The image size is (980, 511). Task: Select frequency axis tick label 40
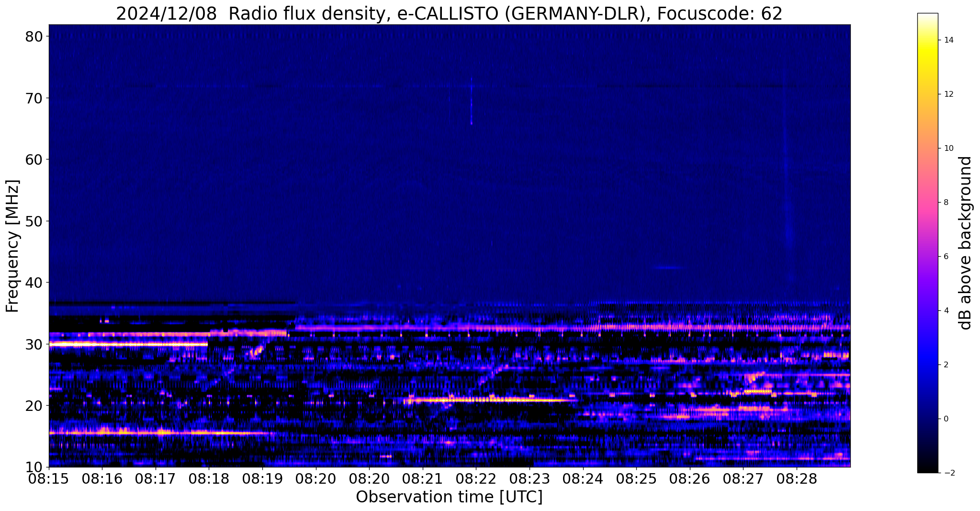tap(34, 283)
